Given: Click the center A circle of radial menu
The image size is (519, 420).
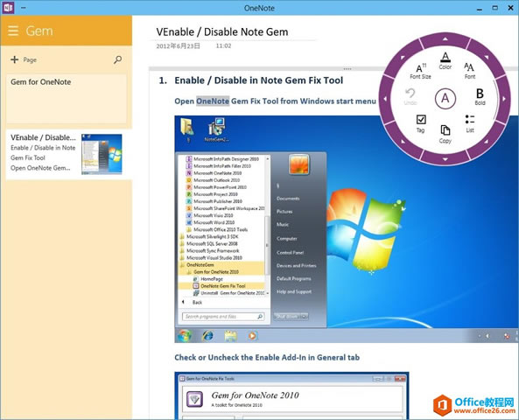Looking at the screenshot, I should (445, 98).
